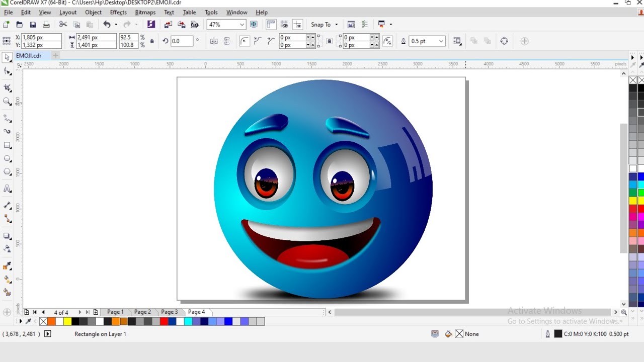Screen dimensions: 644x362
Task: Create a new document
Action: click(6, 24)
